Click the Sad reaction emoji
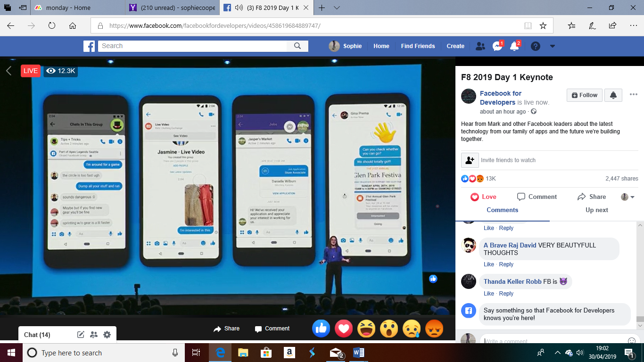Screen dimensions: 644x362 412,329
